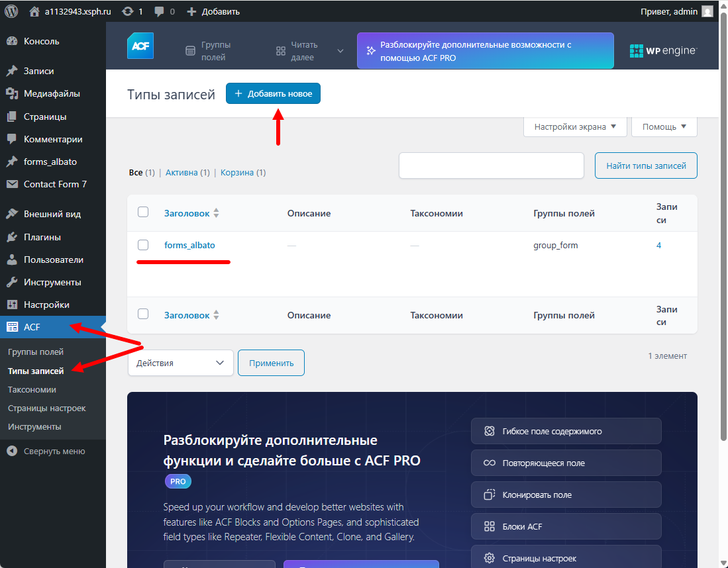Open the Действия bulk actions dropdown
This screenshot has width=728, height=568.
point(180,363)
